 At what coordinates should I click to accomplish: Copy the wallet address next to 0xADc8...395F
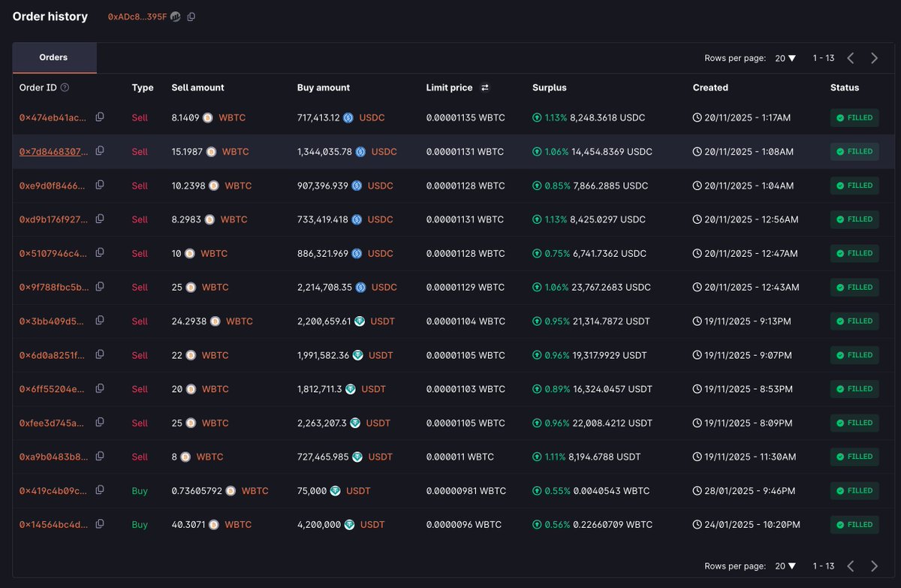(x=191, y=17)
